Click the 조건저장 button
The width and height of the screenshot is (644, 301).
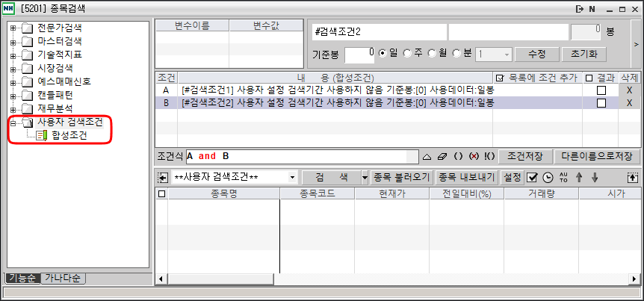(524, 156)
